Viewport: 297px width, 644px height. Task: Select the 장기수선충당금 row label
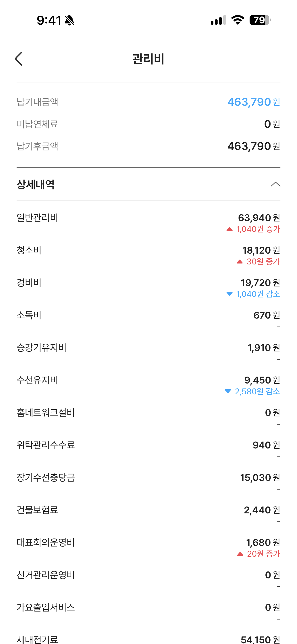pos(46,477)
